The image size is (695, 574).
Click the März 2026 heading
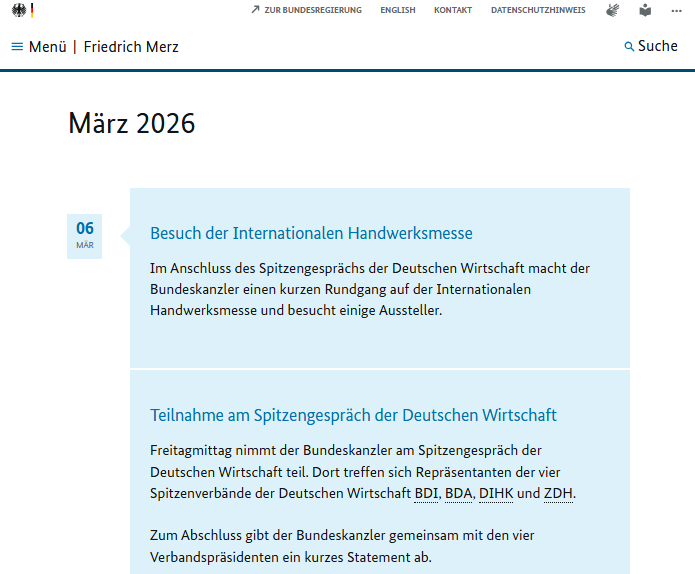132,123
